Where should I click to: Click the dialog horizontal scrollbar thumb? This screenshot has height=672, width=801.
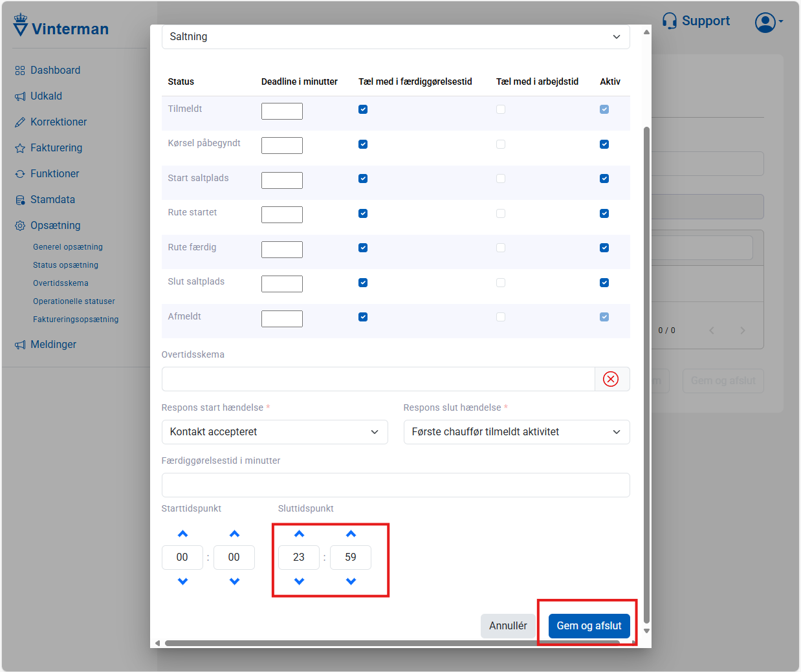(392, 643)
